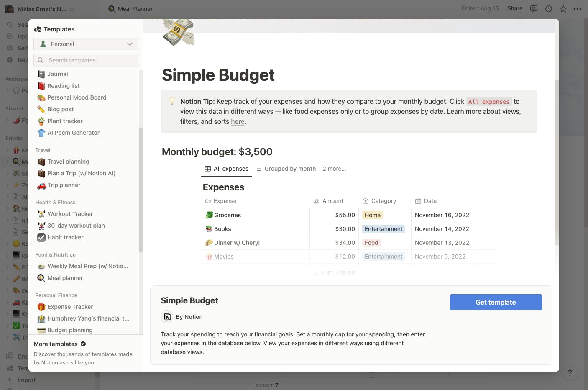The image size is (588, 390).
Task: Click the Date column header
Action: tap(426, 201)
